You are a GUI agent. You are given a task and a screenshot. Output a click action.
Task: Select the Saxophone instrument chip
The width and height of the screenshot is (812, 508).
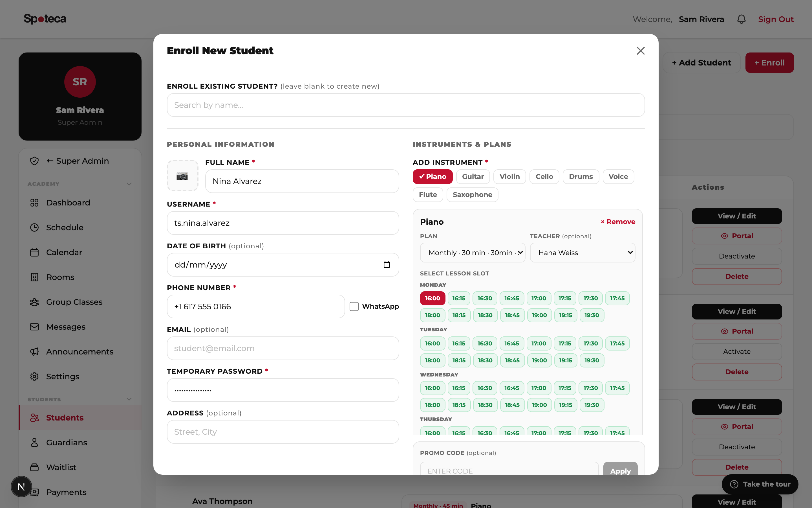point(472,195)
